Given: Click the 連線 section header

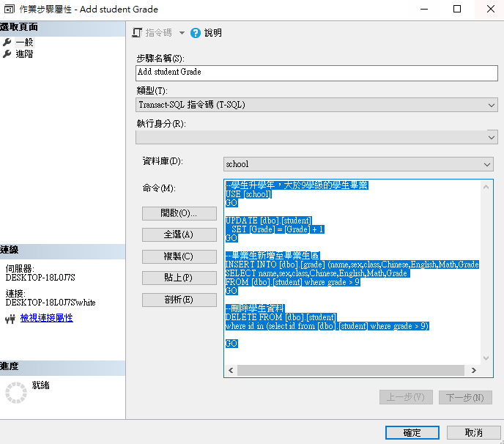Looking at the screenshot, I should coord(63,250).
